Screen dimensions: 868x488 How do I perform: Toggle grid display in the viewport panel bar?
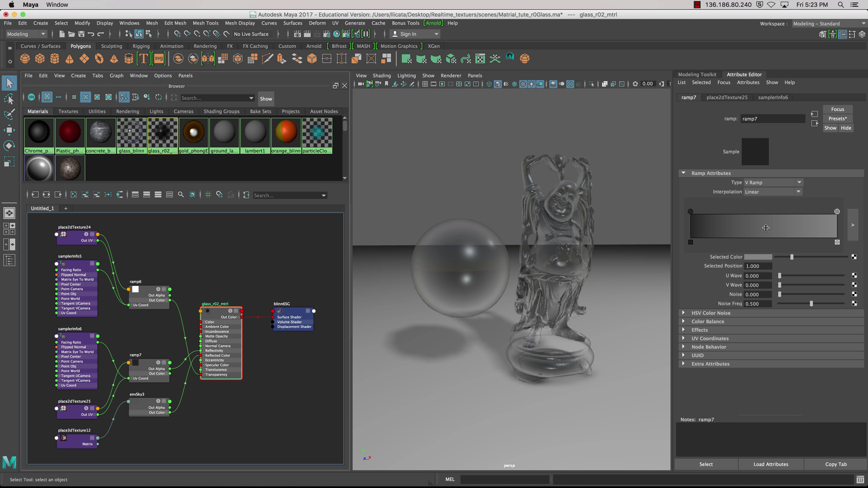425,84
